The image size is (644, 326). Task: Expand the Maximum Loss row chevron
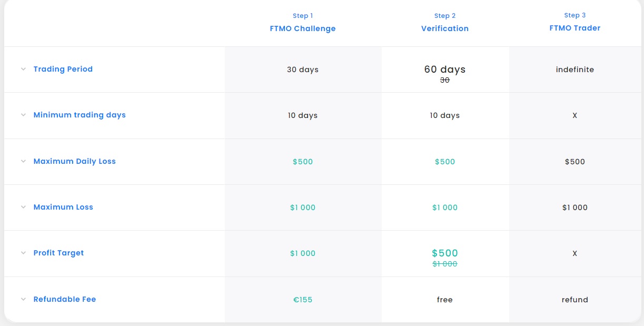coord(23,207)
